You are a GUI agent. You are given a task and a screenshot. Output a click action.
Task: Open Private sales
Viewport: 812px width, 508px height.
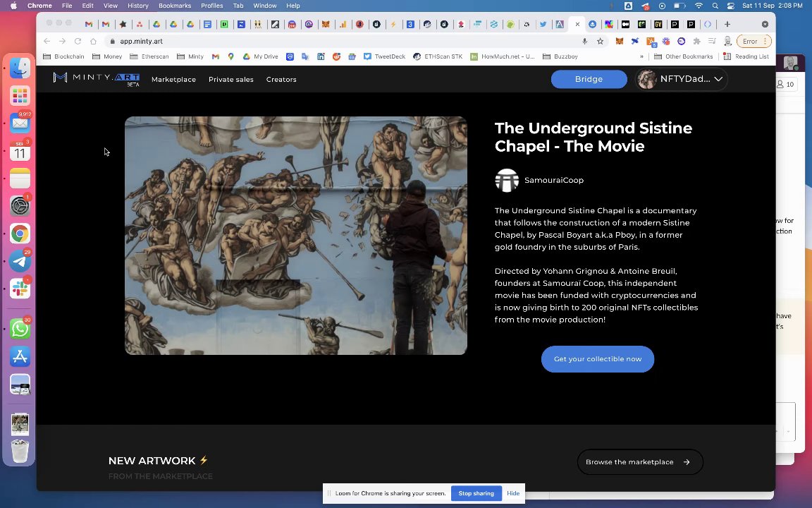click(x=231, y=79)
